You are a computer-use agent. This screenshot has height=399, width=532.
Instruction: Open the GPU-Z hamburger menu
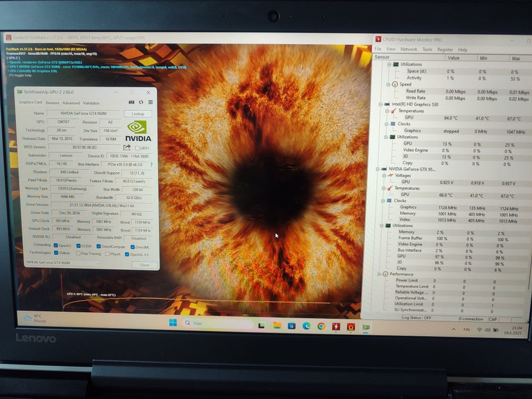150,102
